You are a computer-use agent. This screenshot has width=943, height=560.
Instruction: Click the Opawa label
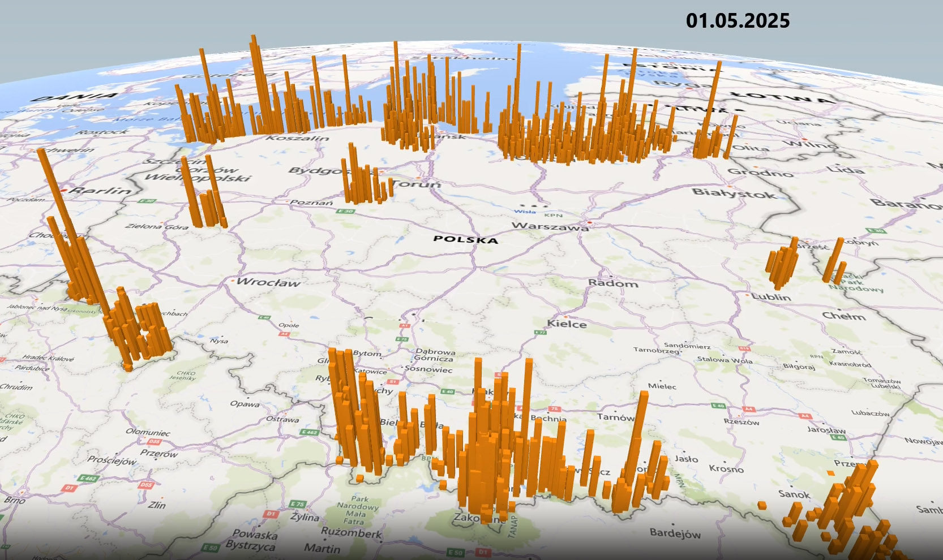pos(245,404)
